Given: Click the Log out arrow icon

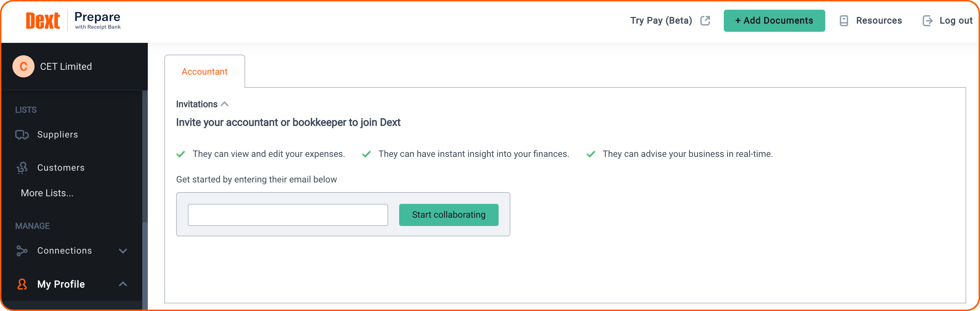Looking at the screenshot, I should [x=927, y=20].
